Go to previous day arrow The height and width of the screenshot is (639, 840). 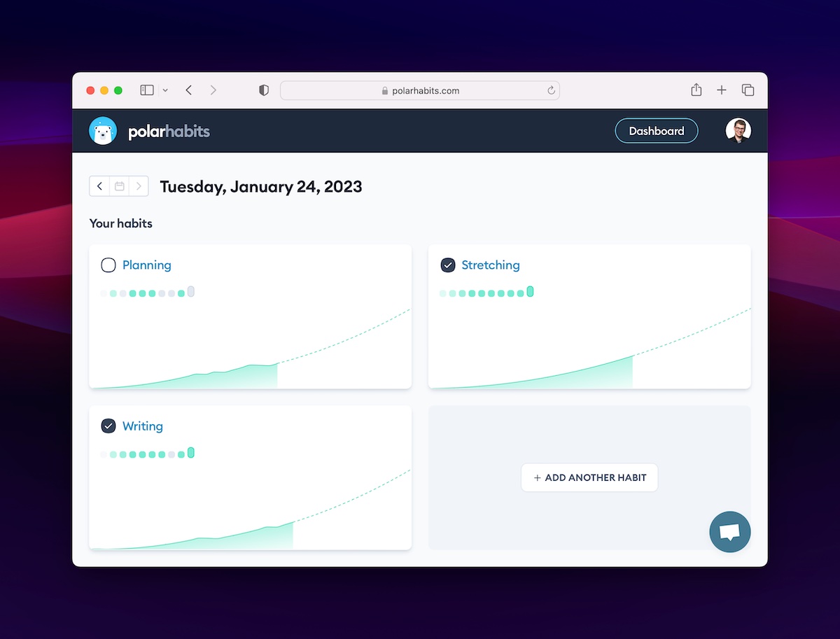[99, 186]
